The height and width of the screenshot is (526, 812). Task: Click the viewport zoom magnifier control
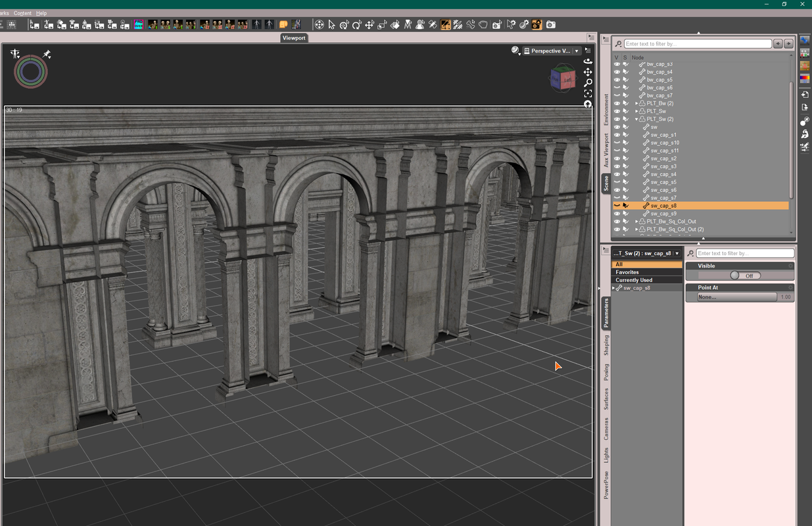coord(588,83)
